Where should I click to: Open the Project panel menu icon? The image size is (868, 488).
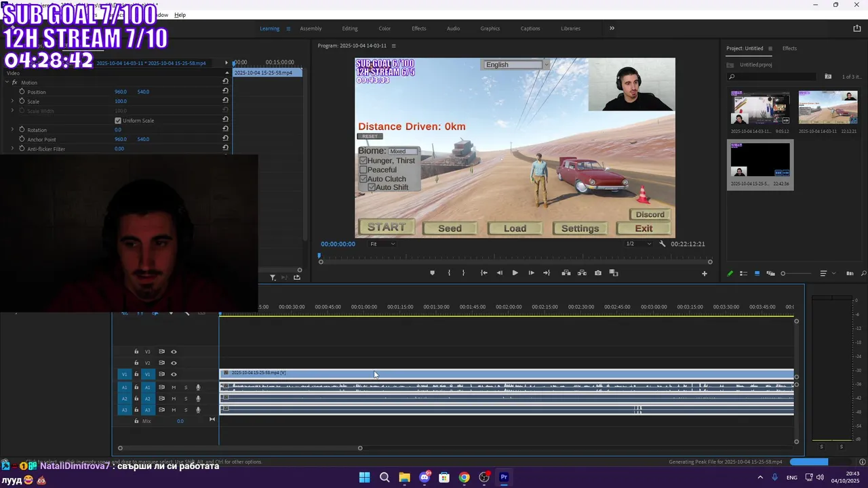click(770, 49)
